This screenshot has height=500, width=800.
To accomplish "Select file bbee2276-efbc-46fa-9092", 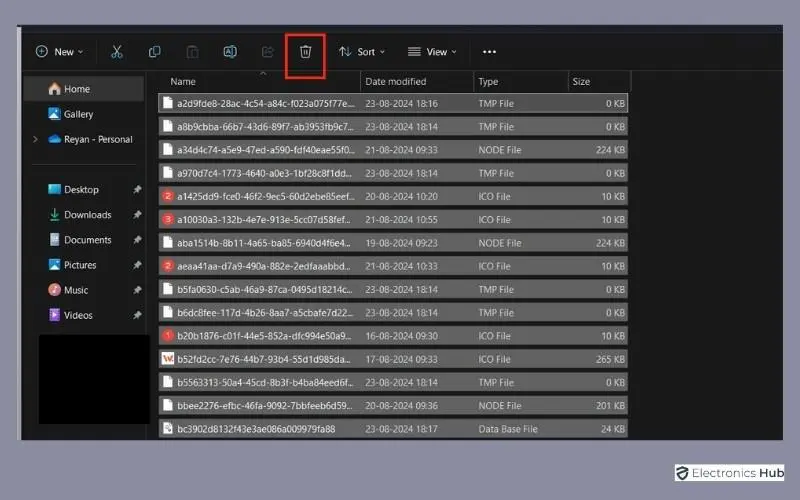I will (393, 406).
